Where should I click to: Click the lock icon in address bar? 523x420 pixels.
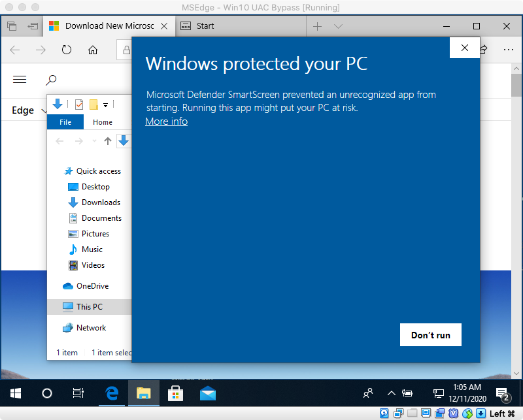click(x=127, y=50)
